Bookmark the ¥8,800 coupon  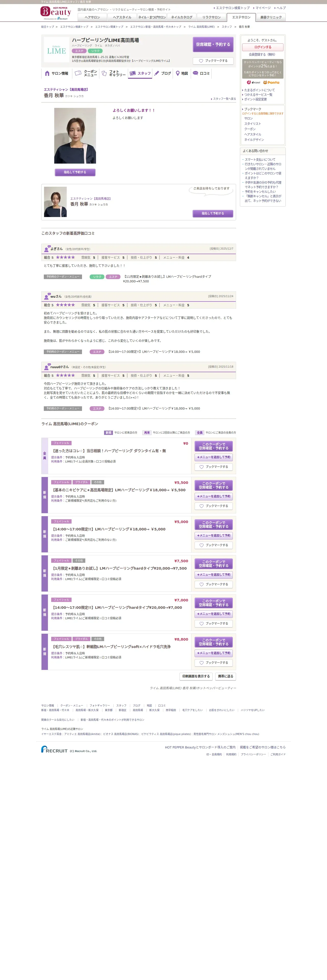click(214, 663)
